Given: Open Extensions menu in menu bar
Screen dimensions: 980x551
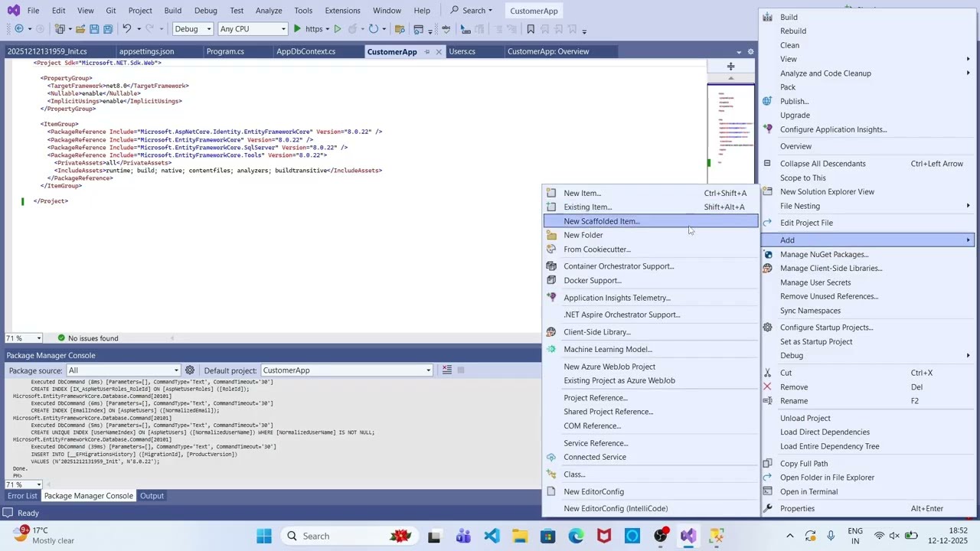Looking at the screenshot, I should [342, 11].
